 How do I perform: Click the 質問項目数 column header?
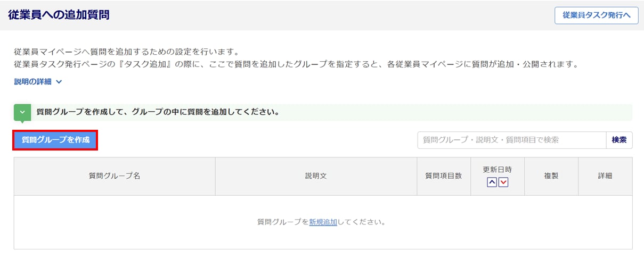(444, 176)
